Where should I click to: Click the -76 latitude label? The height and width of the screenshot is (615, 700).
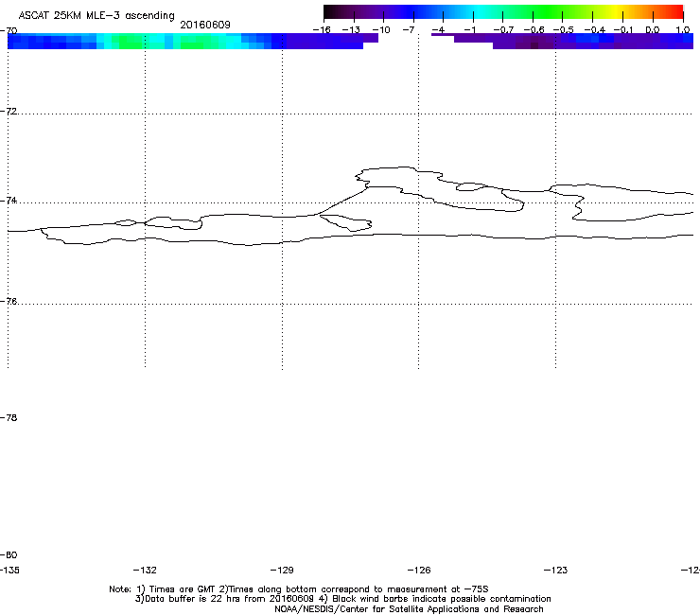point(9,302)
